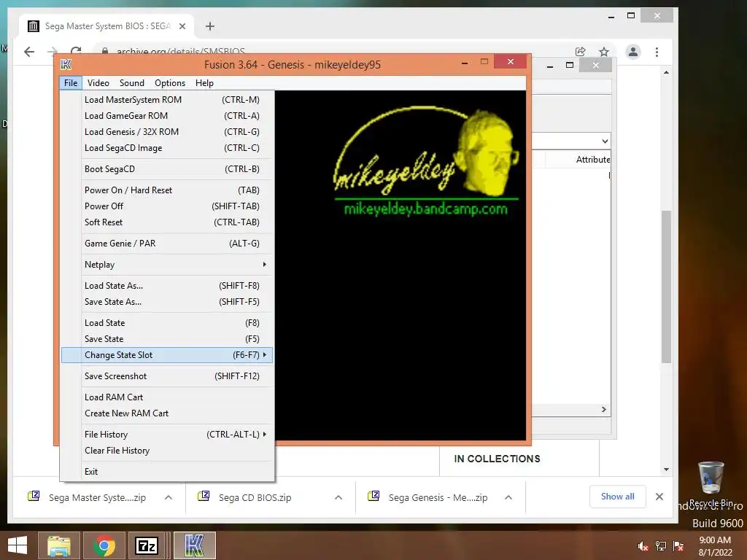Choose Save Screenshot

(x=167, y=376)
